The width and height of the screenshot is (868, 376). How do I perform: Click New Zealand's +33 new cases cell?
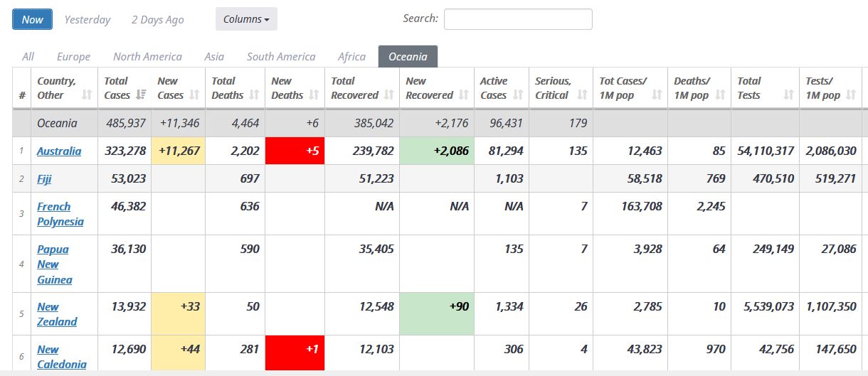pyautogui.click(x=179, y=314)
